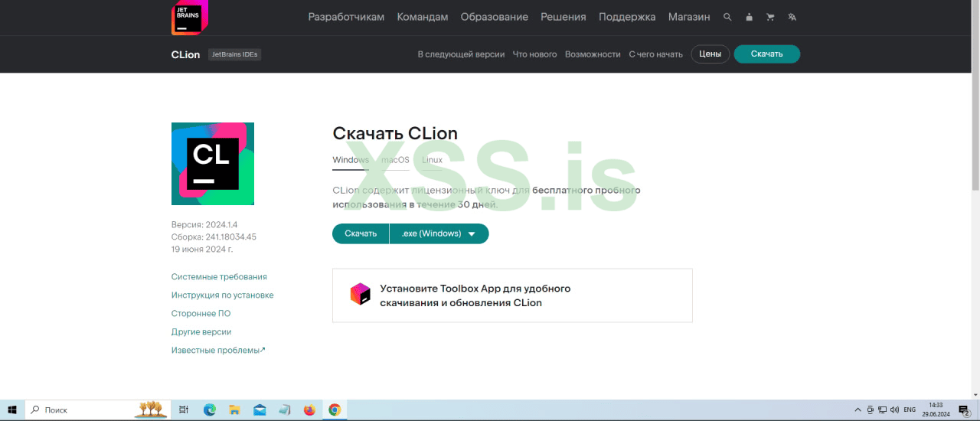Launch Microsoft Edge from the taskbar
The image size is (980, 421).
coord(209,410)
